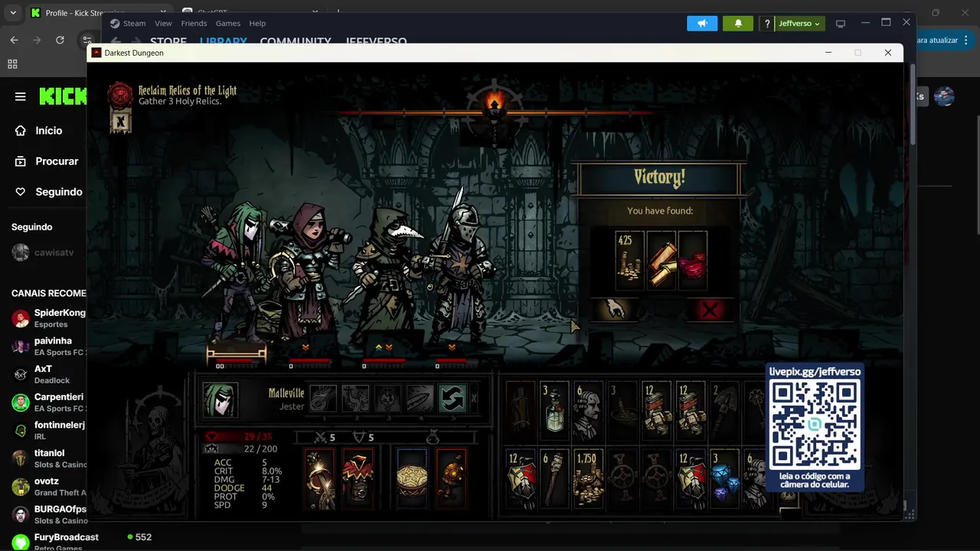Screen dimensions: 980x551
Task: Open the Friends menu in Steam
Action: [194, 24]
